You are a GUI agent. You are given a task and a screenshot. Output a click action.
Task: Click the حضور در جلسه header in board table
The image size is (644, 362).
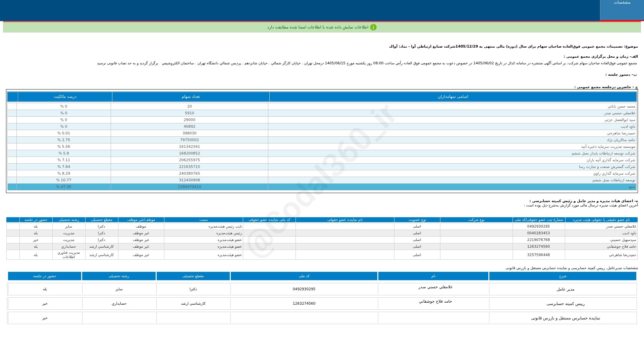tap(36, 220)
